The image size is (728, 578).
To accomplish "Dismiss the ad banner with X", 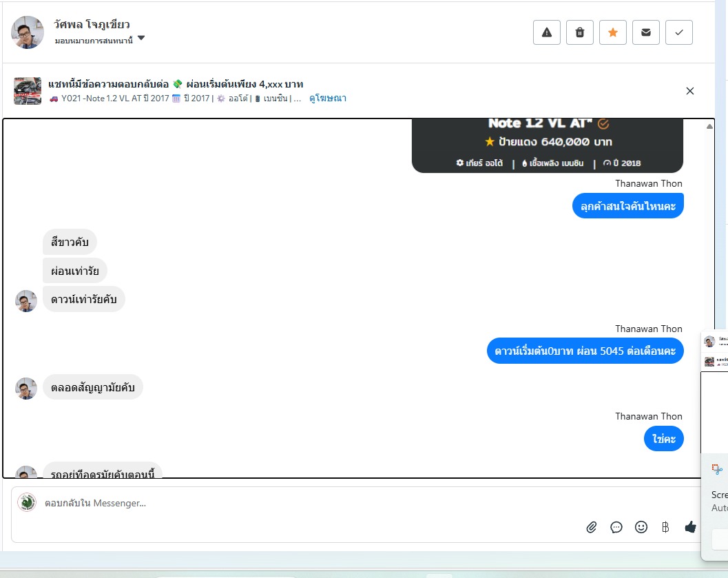I will (690, 91).
